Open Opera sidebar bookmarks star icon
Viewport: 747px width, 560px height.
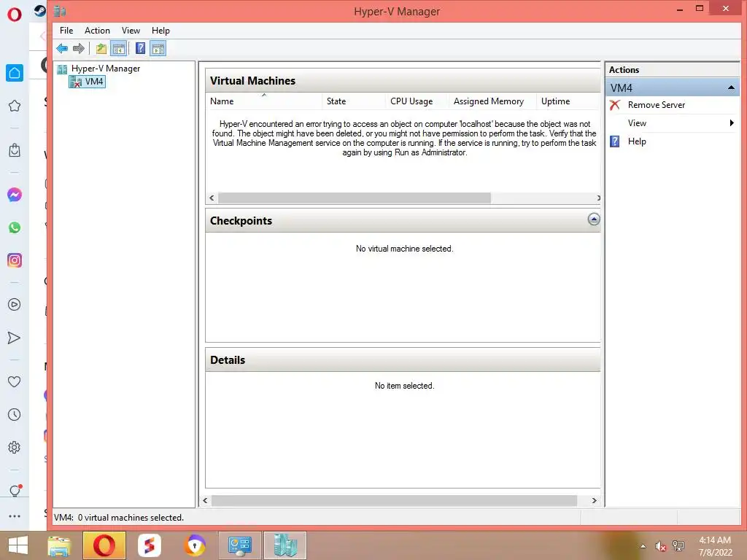point(15,106)
